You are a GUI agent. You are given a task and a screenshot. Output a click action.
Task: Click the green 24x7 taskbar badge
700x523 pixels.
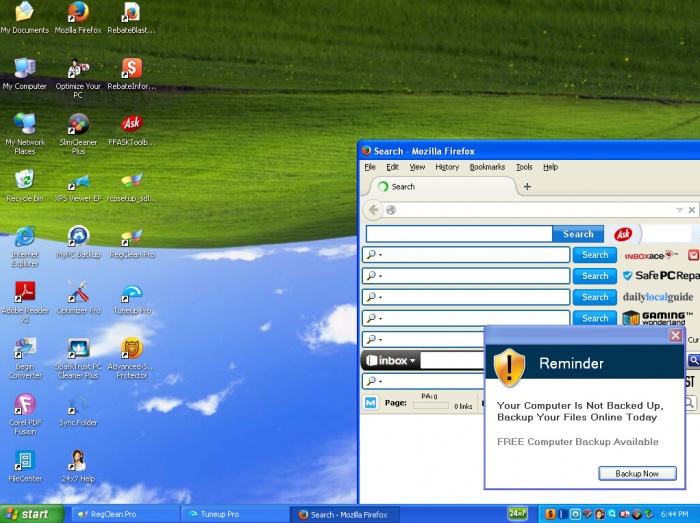tap(517, 513)
